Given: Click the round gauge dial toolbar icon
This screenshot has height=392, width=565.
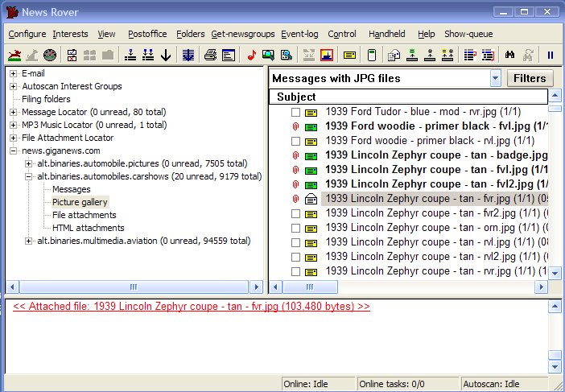Looking at the screenshot, I should pyautogui.click(x=50, y=55).
